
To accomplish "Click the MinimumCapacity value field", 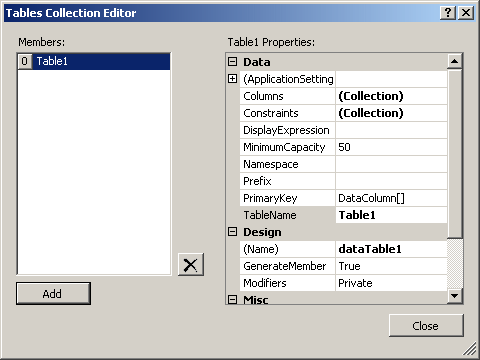I will [391, 147].
